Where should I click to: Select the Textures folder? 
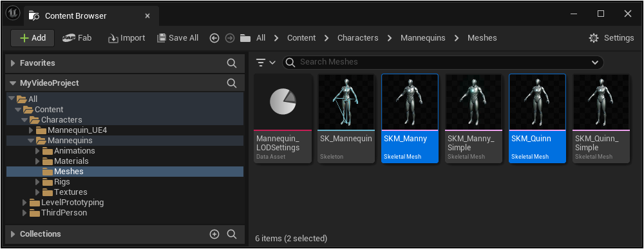[125, 192]
